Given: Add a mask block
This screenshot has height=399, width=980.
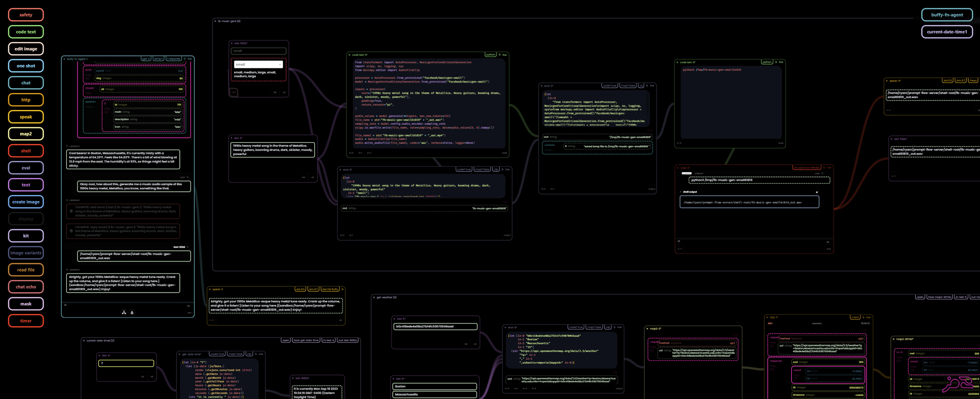Looking at the screenshot, I should (26, 304).
